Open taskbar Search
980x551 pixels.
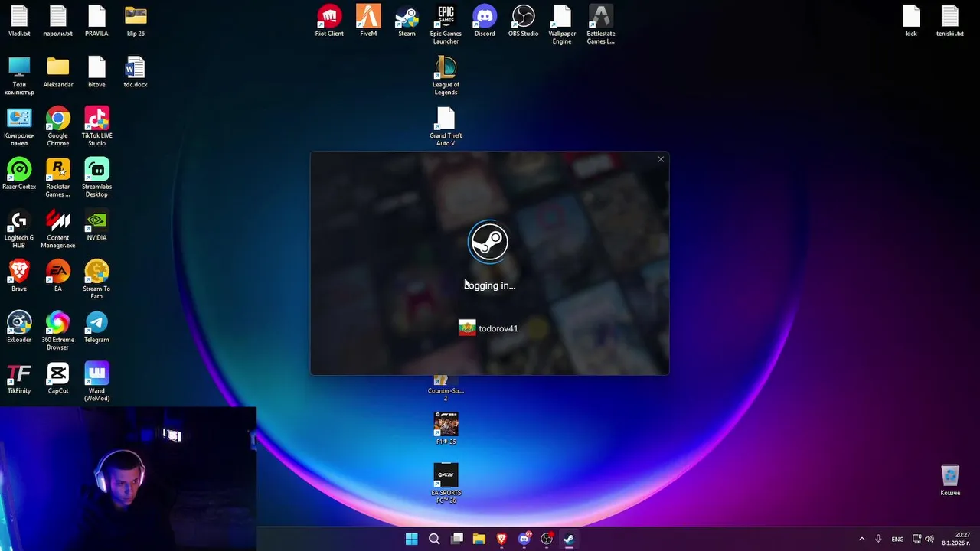click(434, 539)
